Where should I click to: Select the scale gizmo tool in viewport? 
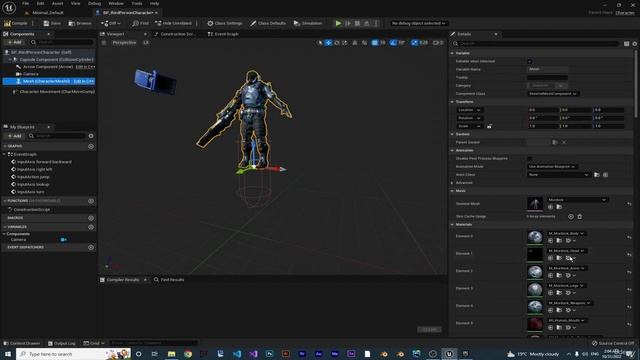(x=344, y=42)
